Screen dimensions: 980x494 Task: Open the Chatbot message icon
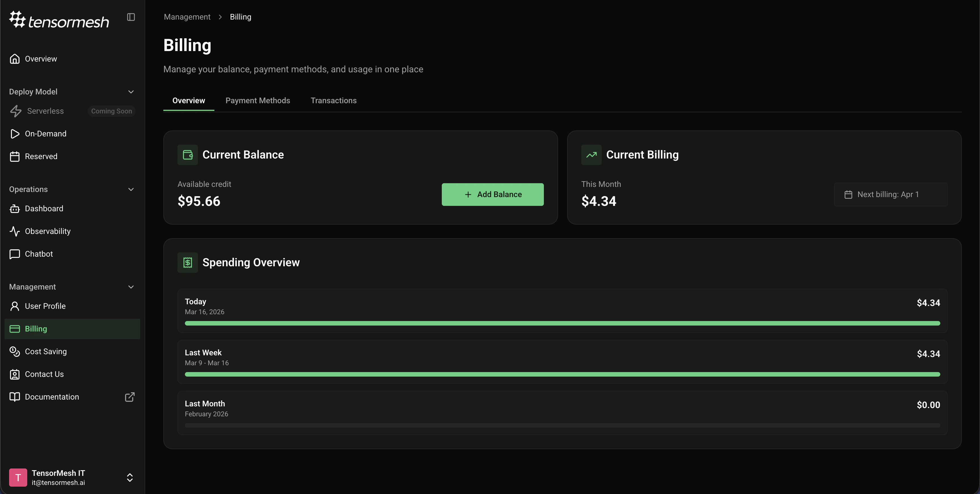[x=14, y=254]
